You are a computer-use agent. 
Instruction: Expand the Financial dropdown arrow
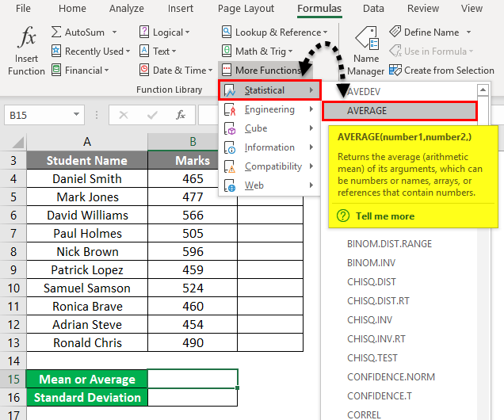[x=106, y=70]
